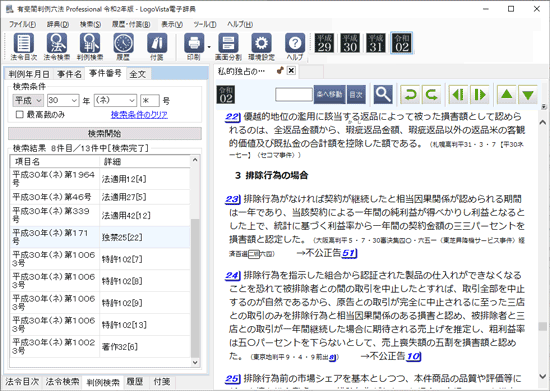The width and height of the screenshot is (550, 391).
Task: Click the go-forward curved arrow icon
Action: pyautogui.click(x=431, y=94)
